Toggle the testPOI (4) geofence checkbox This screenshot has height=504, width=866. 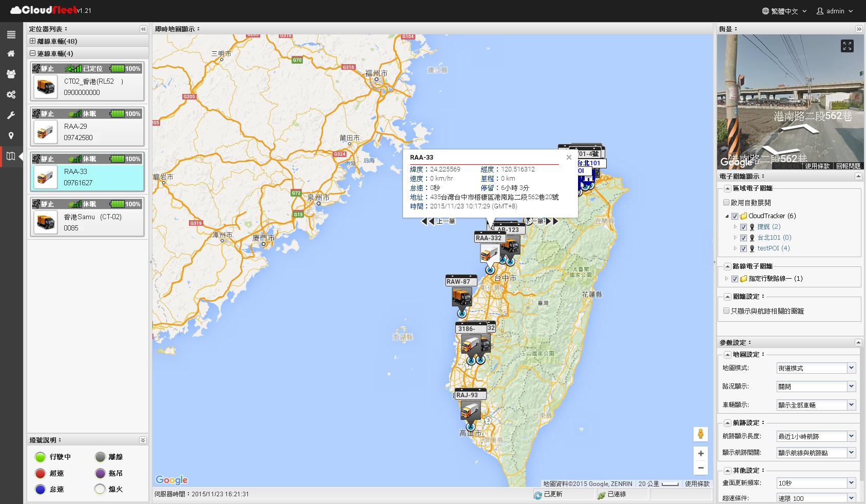point(743,248)
